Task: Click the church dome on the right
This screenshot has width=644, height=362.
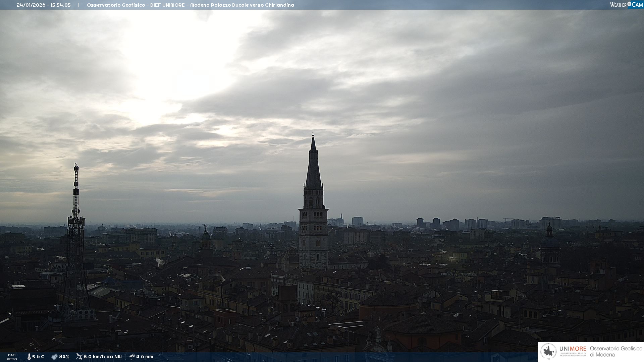Action: 549,241
